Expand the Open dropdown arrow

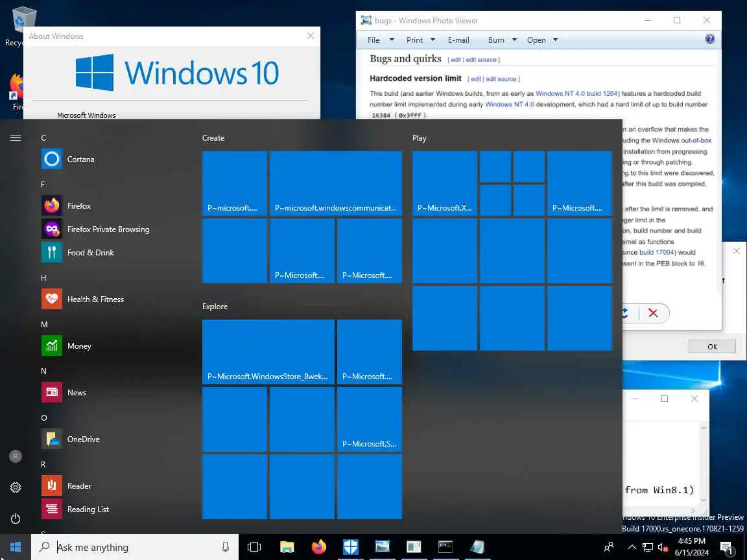[555, 40]
